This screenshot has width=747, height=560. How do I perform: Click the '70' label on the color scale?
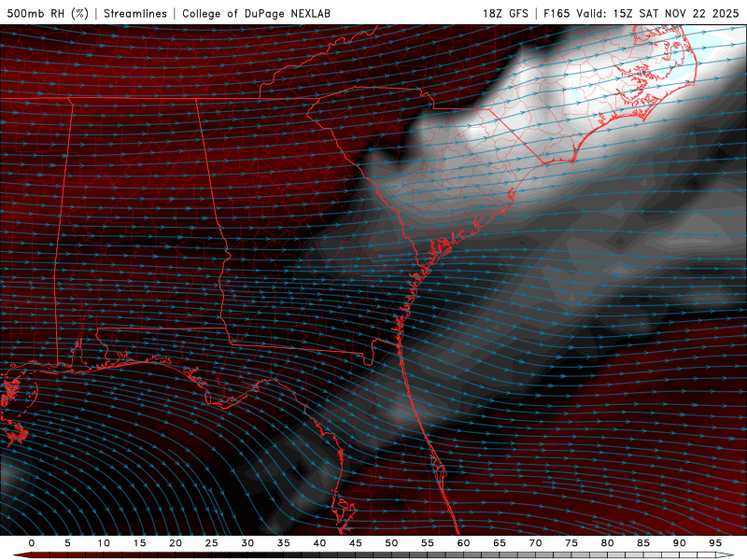(x=535, y=543)
